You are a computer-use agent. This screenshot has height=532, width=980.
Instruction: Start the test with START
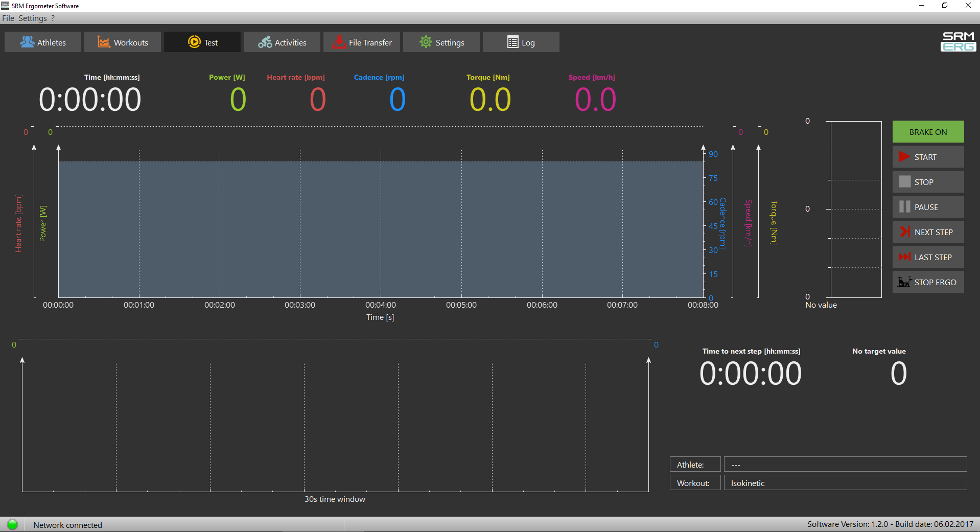(x=928, y=157)
